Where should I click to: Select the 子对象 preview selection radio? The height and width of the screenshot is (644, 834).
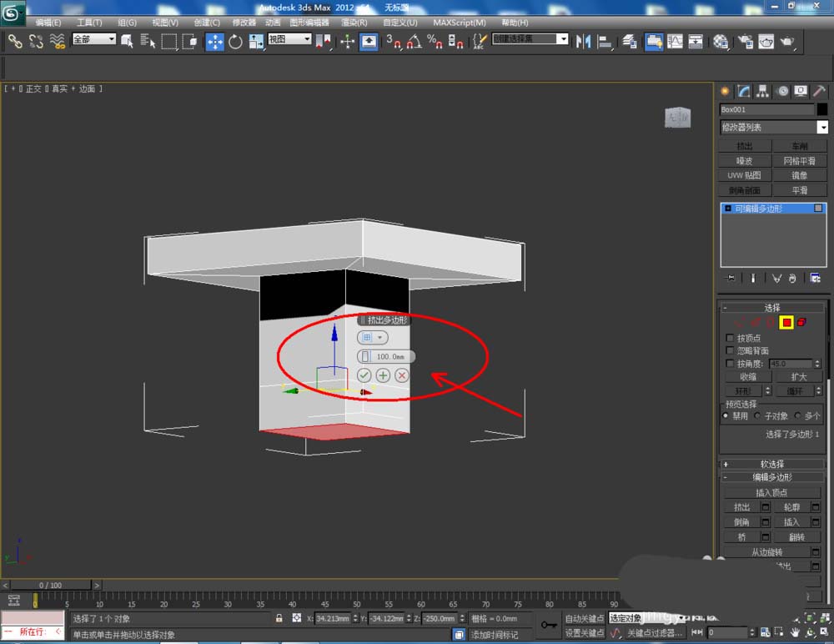pyautogui.click(x=757, y=415)
